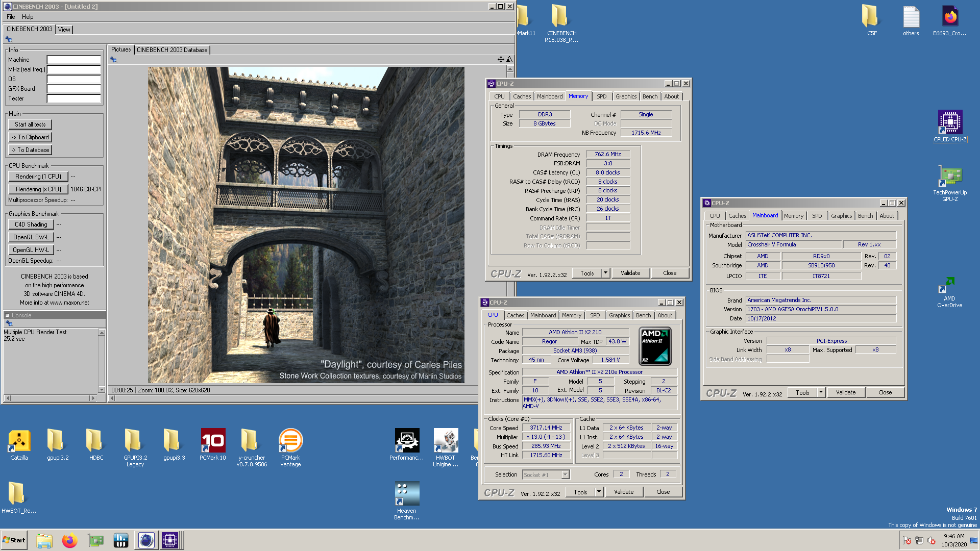Image resolution: width=980 pixels, height=551 pixels.
Task: Open the E6693_Cro... Firefox document icon
Action: pos(949,20)
